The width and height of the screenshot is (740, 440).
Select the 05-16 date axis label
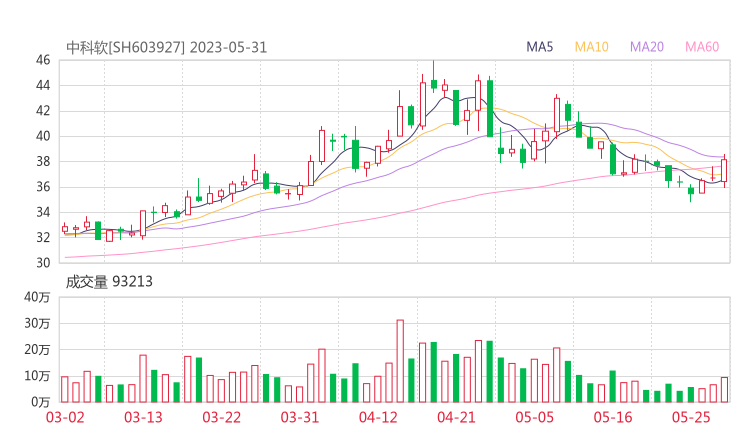click(x=613, y=417)
